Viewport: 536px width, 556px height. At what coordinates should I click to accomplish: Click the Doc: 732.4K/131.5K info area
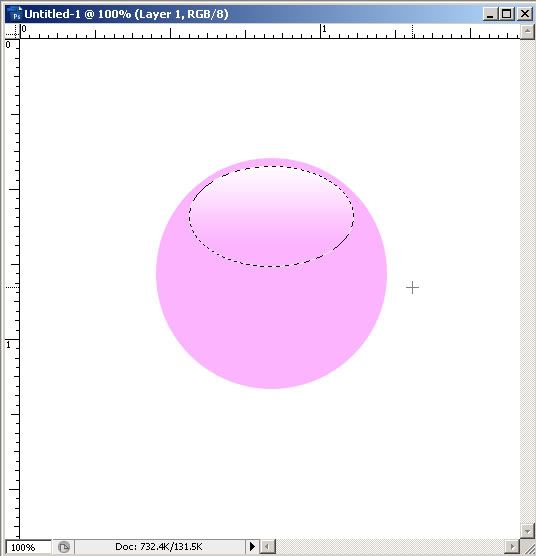tap(159, 546)
